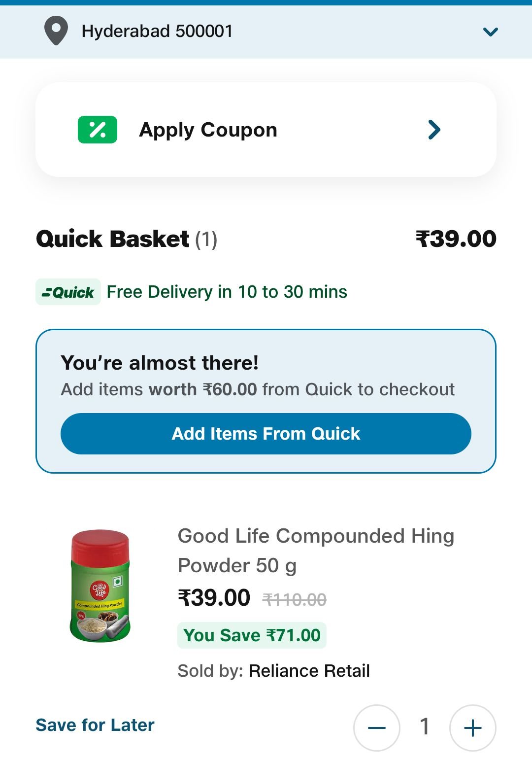Click the Apply Coupon right arrow
This screenshot has width=532, height=762.
(x=434, y=130)
